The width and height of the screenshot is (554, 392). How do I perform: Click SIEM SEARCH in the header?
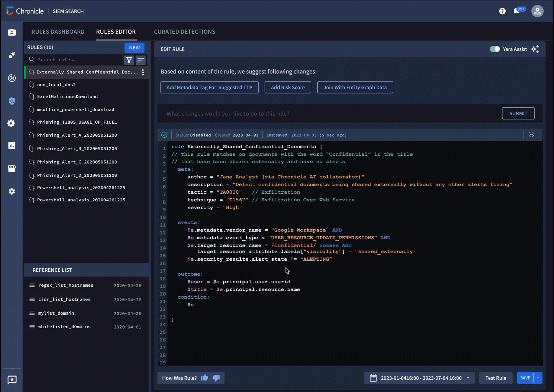68,11
